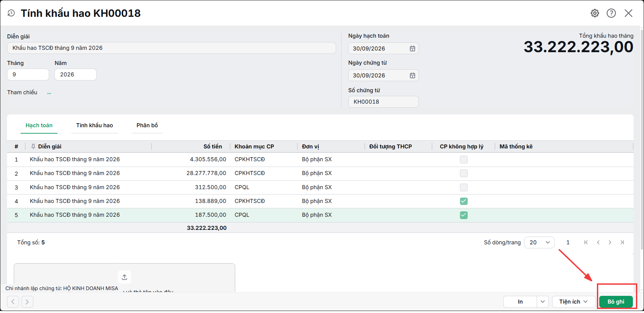This screenshot has height=313, width=644.
Task: Click the Mã thống kê column header
Action: pyautogui.click(x=516, y=146)
